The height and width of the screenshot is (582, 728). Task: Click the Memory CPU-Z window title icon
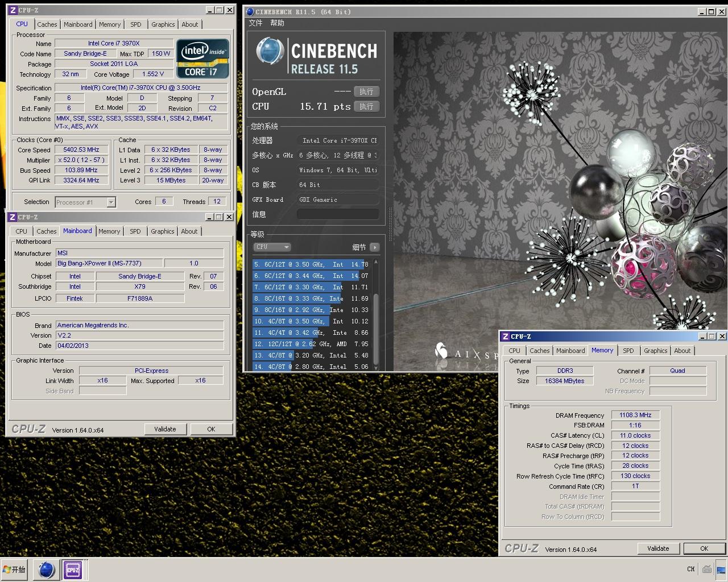click(505, 336)
